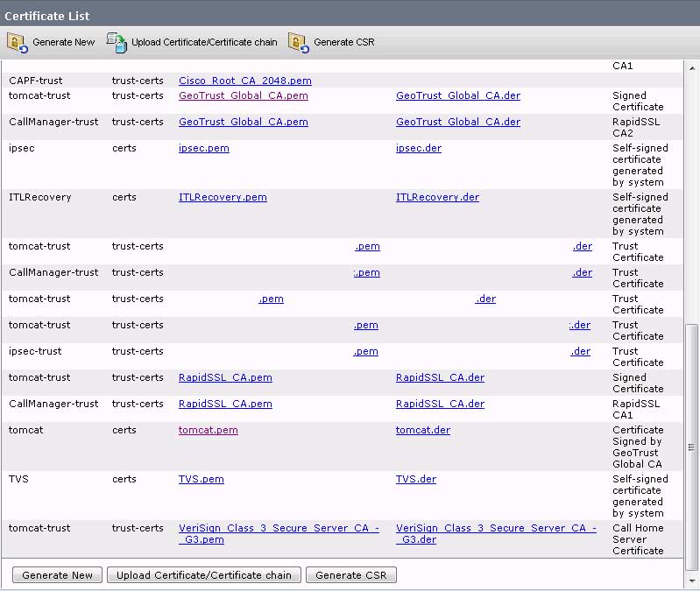Screen dimensions: 700x591
Task: Open GeoTrust_Global_CA.pem in tomcat-trust Signed Certificate row
Action: pos(244,95)
